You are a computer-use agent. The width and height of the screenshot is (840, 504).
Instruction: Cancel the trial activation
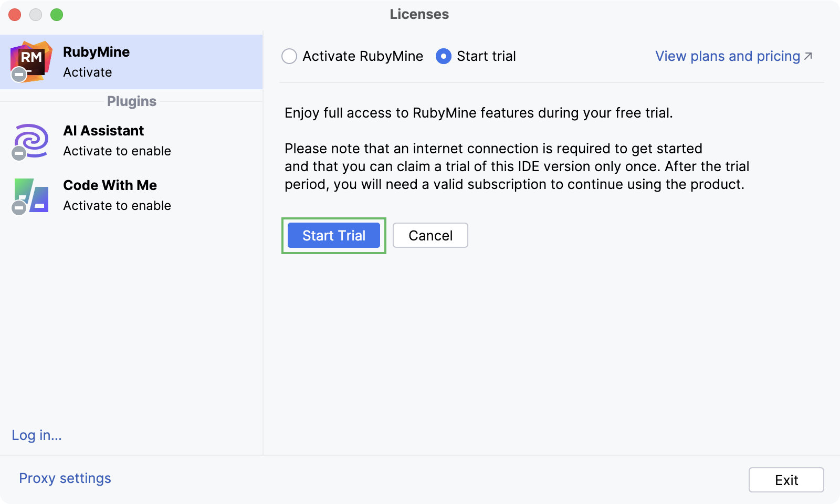coord(430,235)
